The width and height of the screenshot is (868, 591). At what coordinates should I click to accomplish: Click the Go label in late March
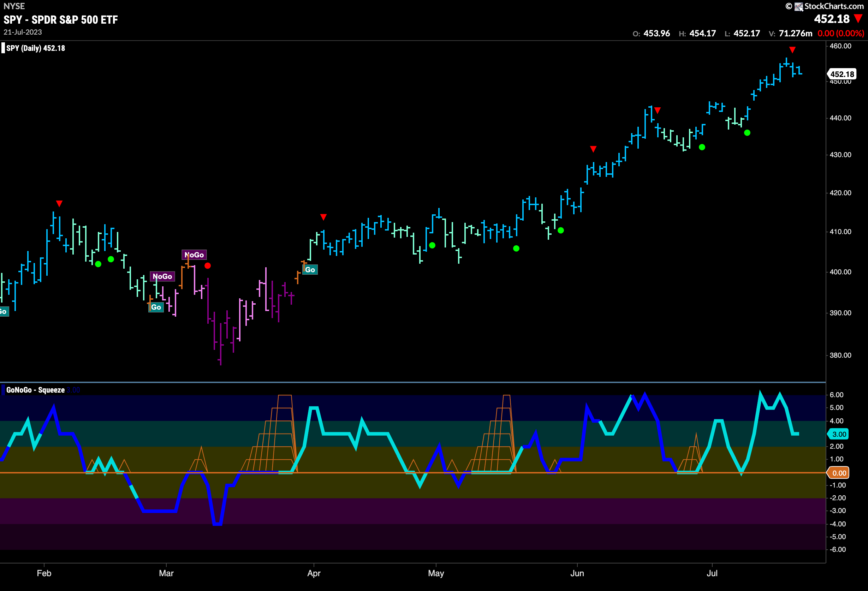[x=310, y=270]
